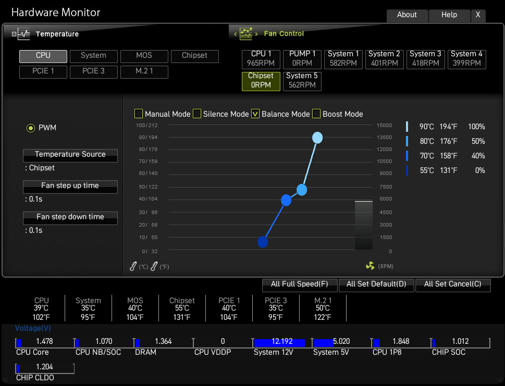Click the gray fan speed level bar

pos(364,225)
